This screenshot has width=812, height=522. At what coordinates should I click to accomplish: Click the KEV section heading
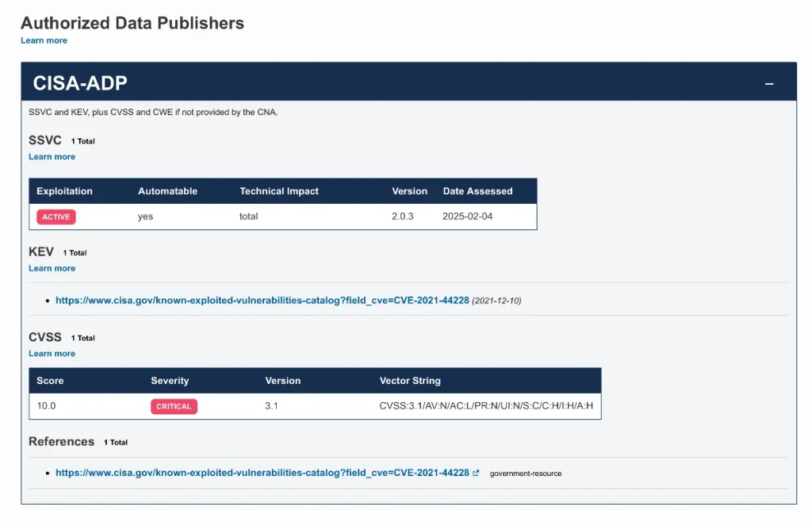(41, 251)
